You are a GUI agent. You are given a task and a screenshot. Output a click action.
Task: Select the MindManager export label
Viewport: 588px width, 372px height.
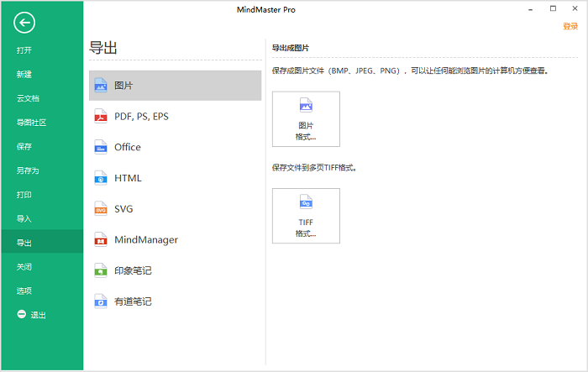tap(146, 239)
